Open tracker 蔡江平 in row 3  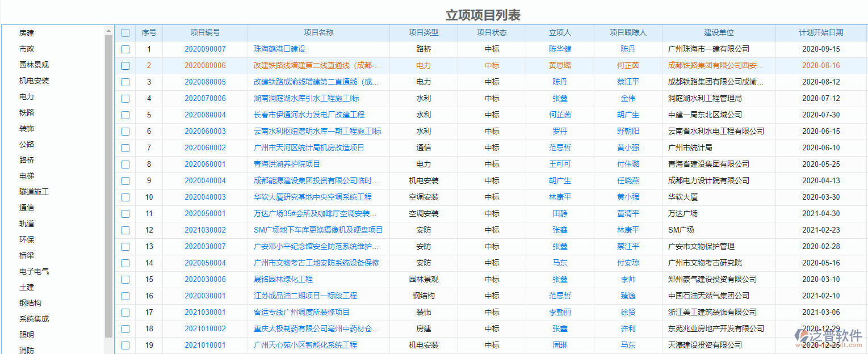tap(627, 82)
